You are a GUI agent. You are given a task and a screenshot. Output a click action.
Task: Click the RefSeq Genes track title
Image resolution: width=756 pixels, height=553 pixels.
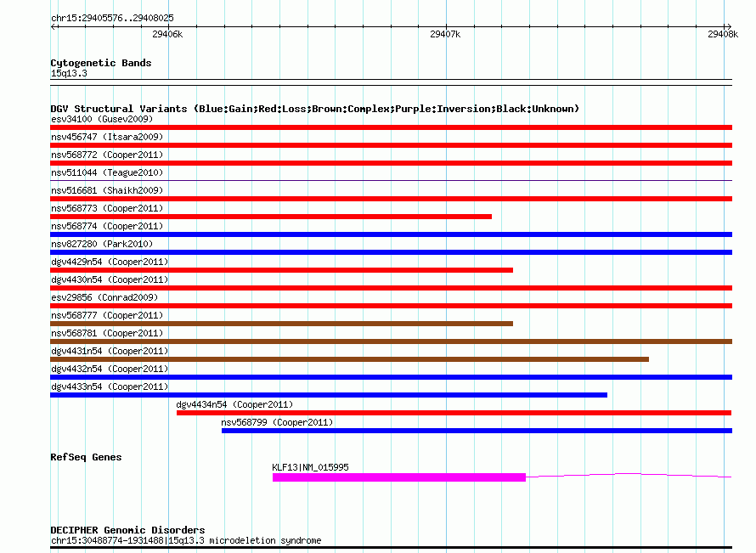pos(86,457)
